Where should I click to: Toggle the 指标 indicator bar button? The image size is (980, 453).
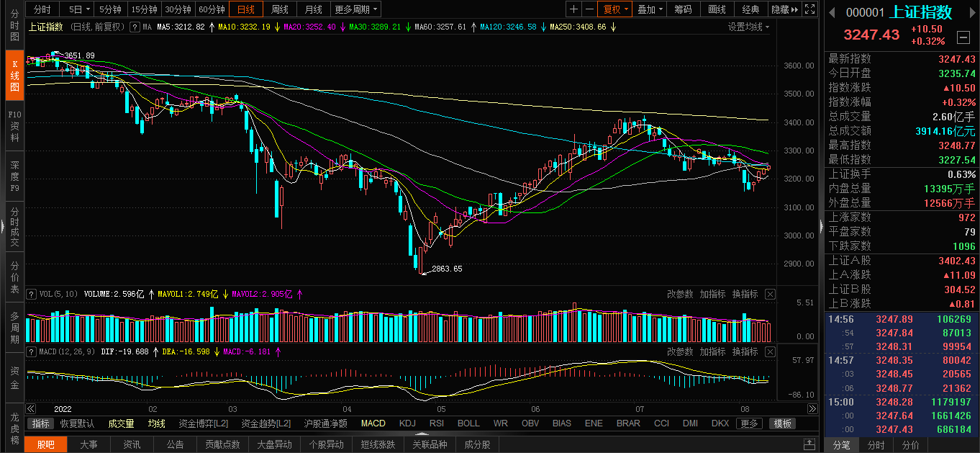click(x=41, y=423)
